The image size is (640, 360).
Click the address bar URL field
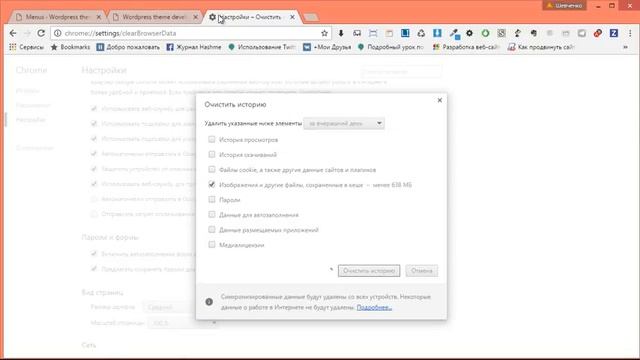click(x=190, y=33)
